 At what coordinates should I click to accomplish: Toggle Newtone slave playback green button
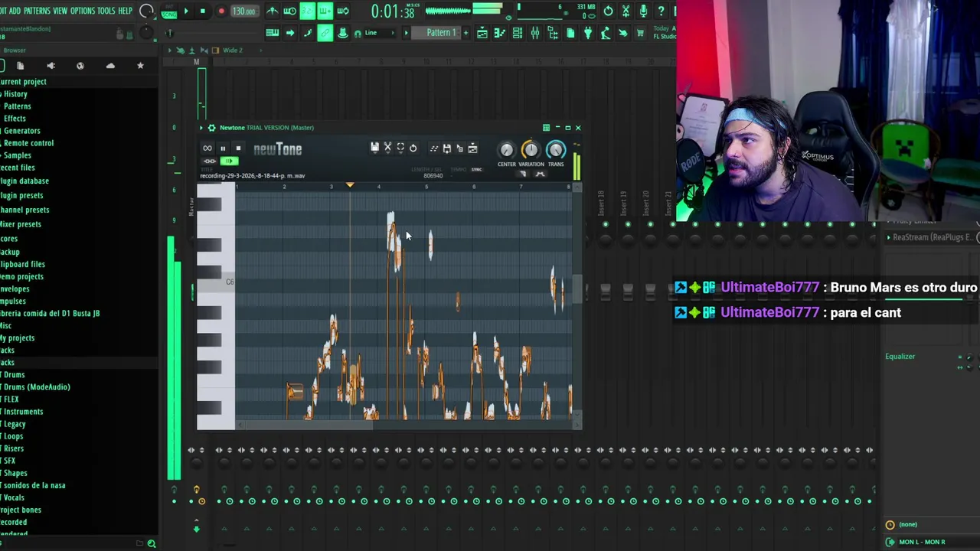pyautogui.click(x=230, y=161)
